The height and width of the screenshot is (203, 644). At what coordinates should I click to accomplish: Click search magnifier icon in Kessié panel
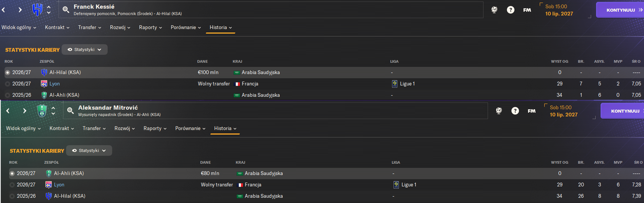(66, 10)
